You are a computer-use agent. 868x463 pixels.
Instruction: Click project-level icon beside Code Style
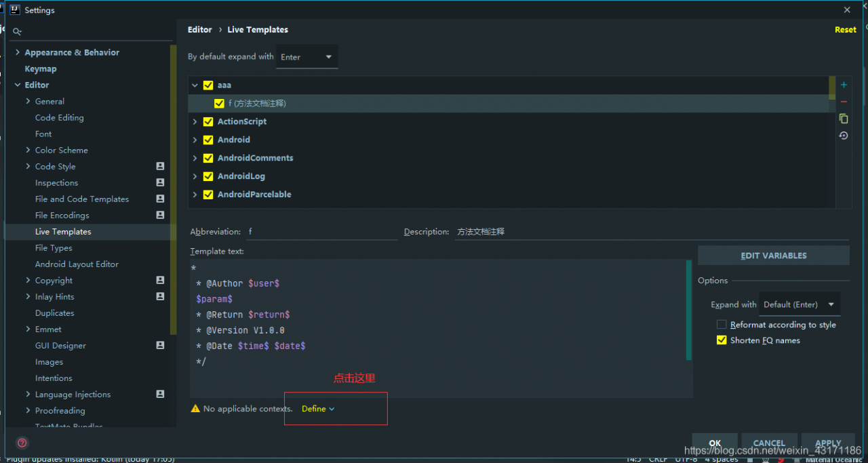coord(160,166)
